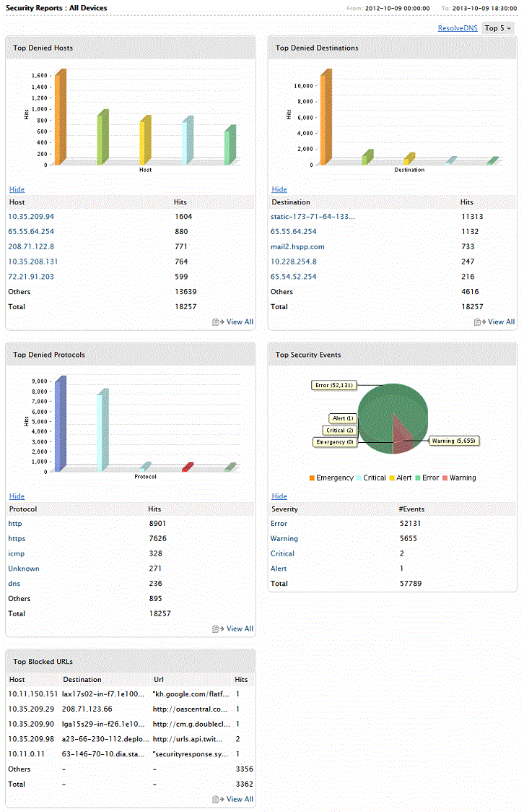The image size is (524, 812).
Task: Open the Alert severity link
Action: tap(279, 569)
